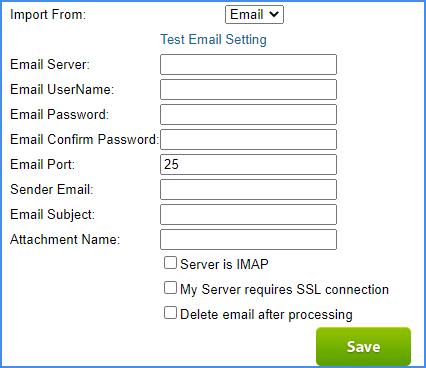Check Delete email after processing box
This screenshot has width=426, height=368.
(x=170, y=313)
